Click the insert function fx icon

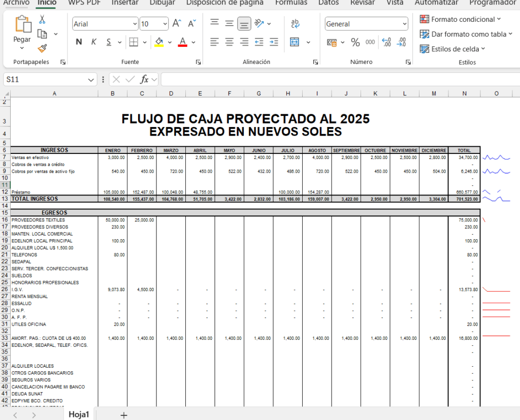pos(144,79)
